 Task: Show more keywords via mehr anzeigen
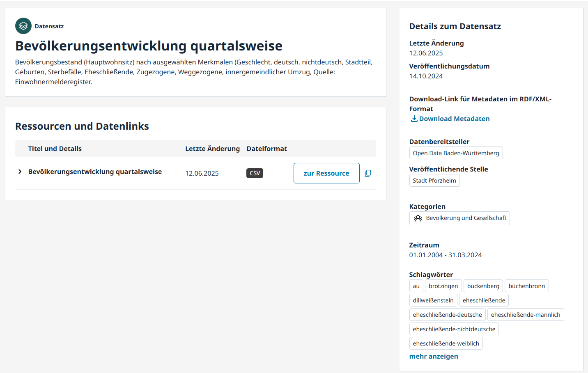coord(433,356)
